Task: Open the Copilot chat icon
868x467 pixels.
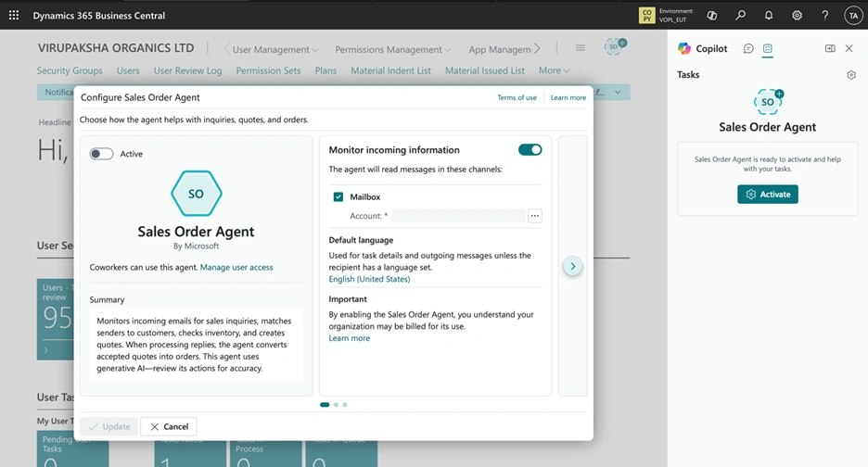Action: point(748,49)
